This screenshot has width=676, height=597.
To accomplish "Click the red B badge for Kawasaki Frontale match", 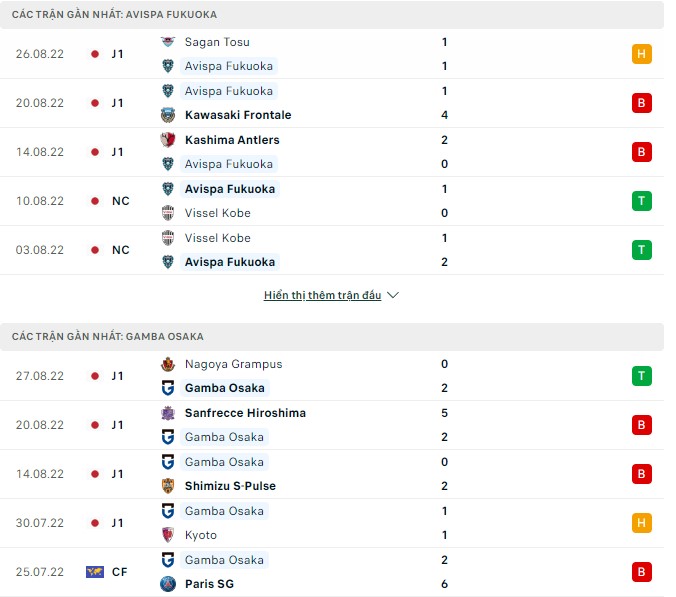I will (x=641, y=103).
